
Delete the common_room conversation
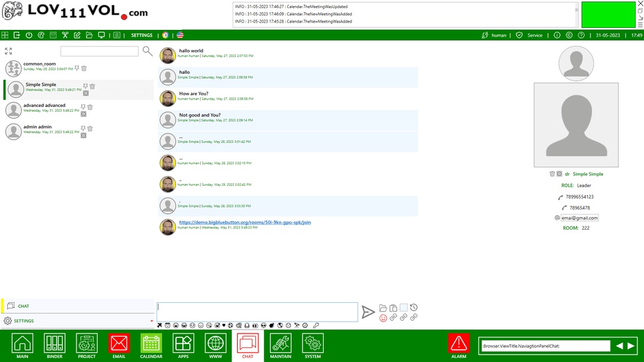(84, 68)
